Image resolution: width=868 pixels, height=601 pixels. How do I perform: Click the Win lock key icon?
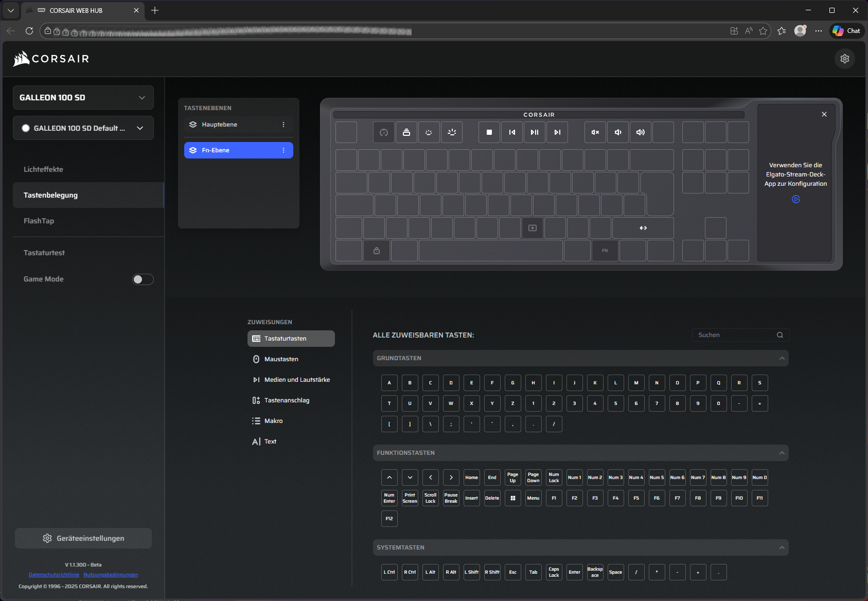(x=377, y=251)
